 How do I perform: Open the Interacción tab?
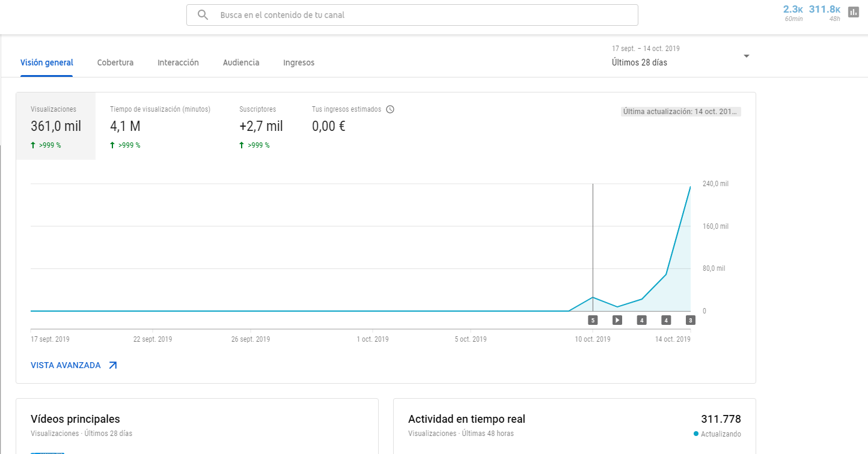(178, 62)
